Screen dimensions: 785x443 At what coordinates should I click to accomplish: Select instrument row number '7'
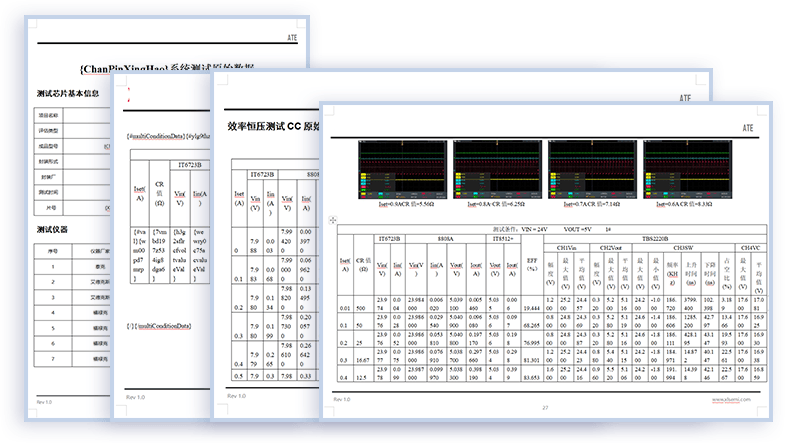(53, 359)
